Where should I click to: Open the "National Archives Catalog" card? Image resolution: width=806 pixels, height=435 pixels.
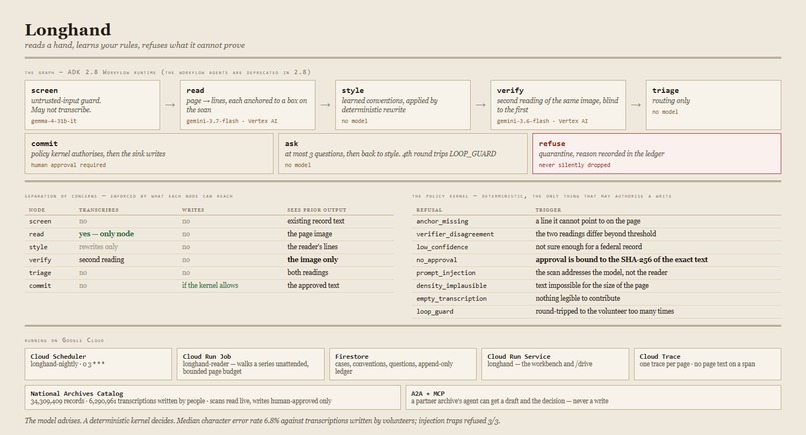pyautogui.click(x=212, y=397)
